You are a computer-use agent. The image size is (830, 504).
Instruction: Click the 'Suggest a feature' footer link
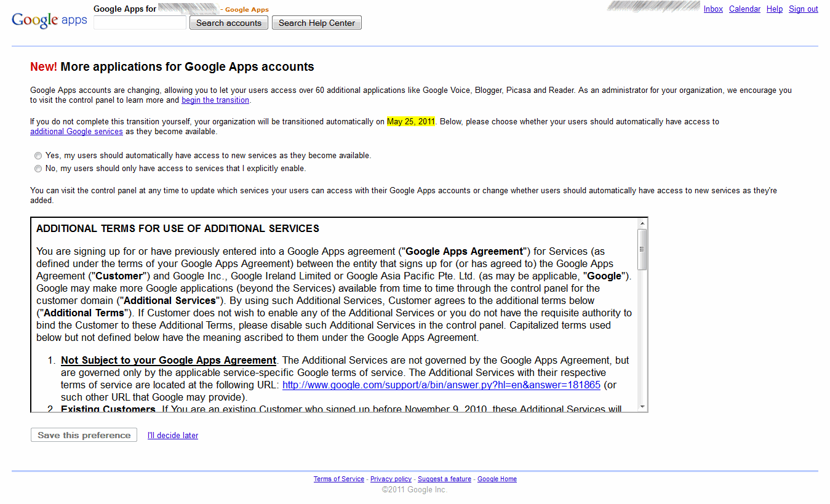click(444, 479)
